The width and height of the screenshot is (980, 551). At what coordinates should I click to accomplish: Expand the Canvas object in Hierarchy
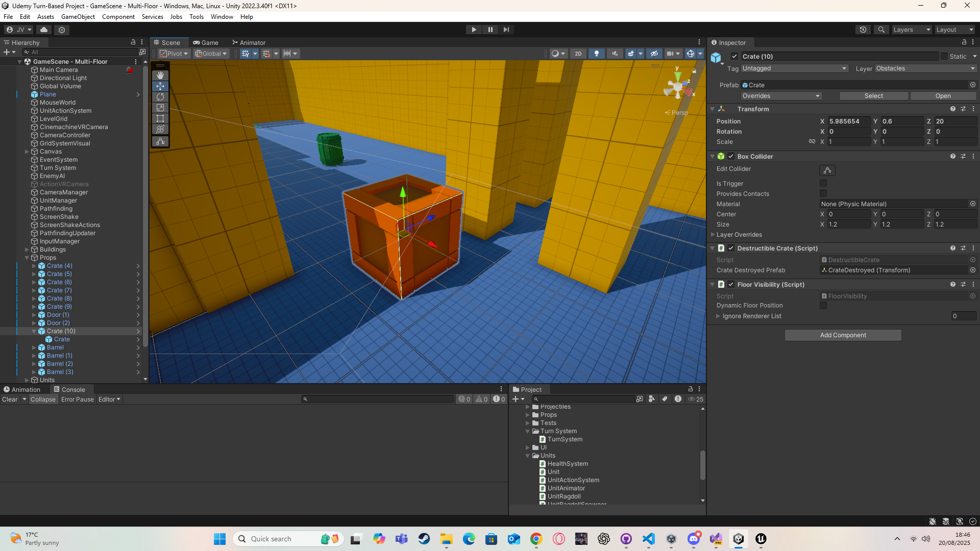tap(27, 152)
